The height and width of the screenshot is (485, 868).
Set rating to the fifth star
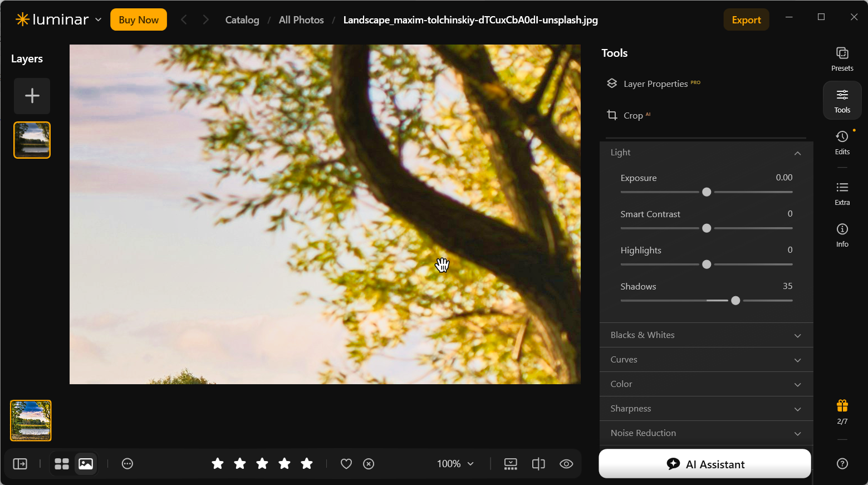(307, 463)
